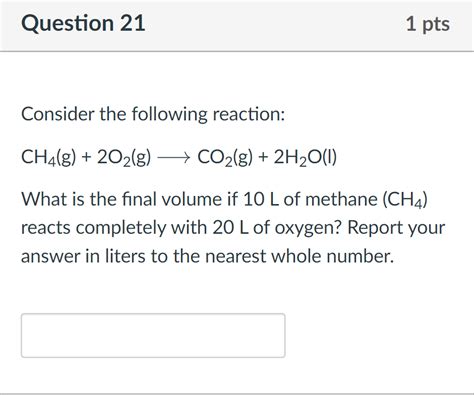The image size is (474, 395).
Task: Click the CH4(g) reactant in the equation
Action: [x=49, y=158]
